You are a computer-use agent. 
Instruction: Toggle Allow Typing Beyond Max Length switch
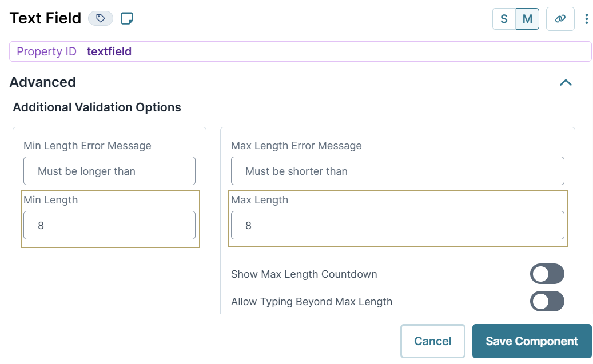click(547, 301)
